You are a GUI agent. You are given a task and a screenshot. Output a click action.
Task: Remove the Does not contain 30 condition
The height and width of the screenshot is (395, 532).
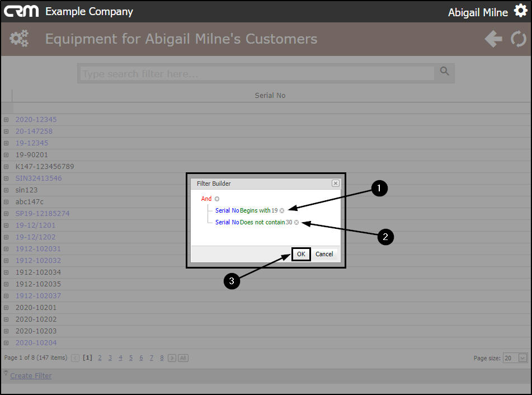(x=296, y=222)
